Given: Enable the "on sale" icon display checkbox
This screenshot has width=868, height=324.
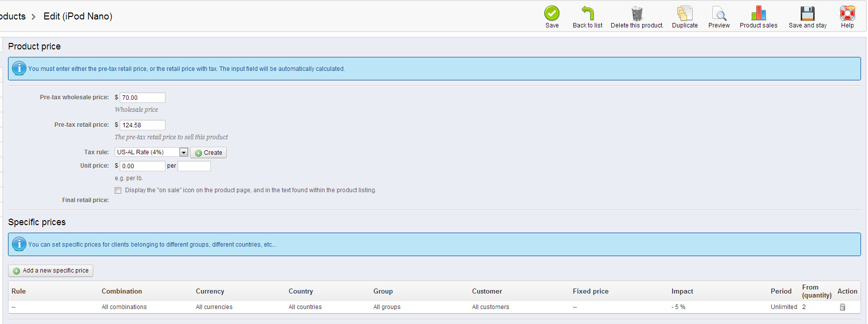Looking at the screenshot, I should click(118, 190).
